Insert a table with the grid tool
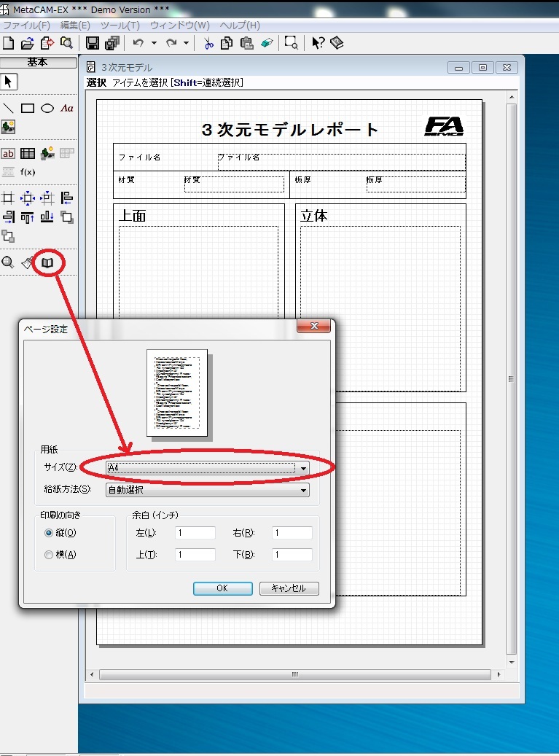 pos(28,153)
